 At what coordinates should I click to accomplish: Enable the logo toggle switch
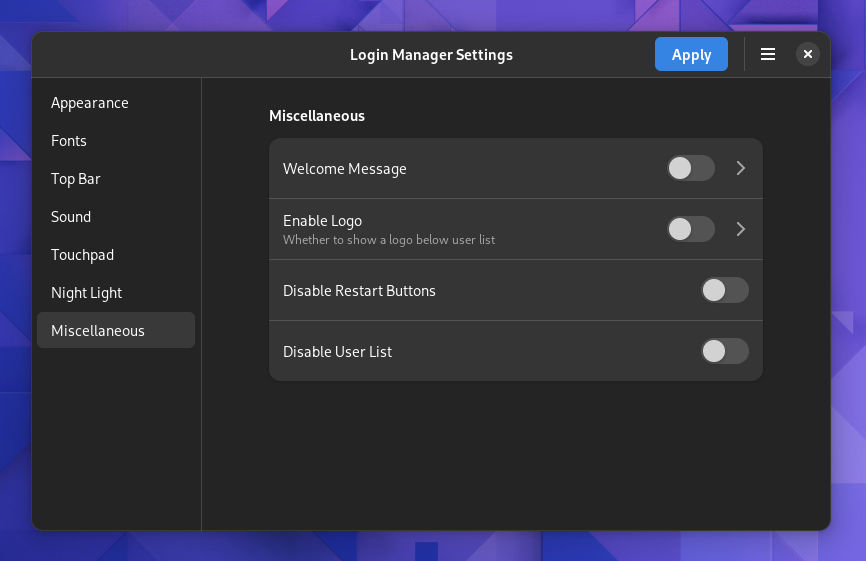[691, 229]
